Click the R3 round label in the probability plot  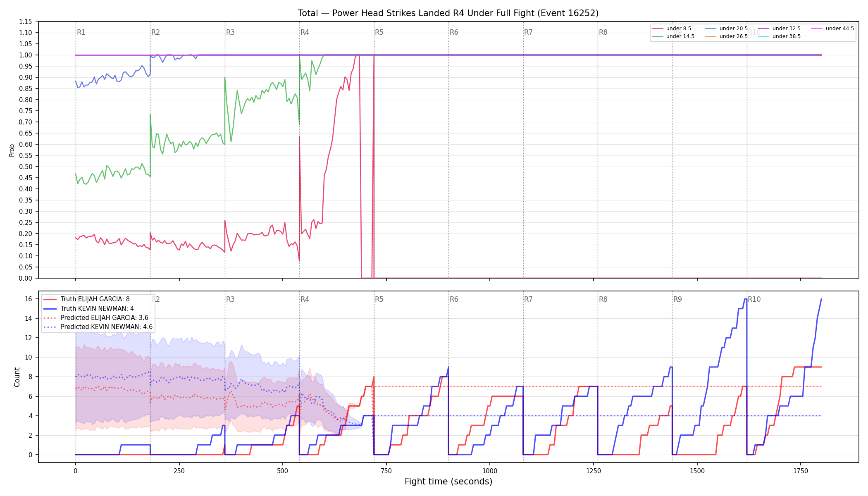[230, 32]
